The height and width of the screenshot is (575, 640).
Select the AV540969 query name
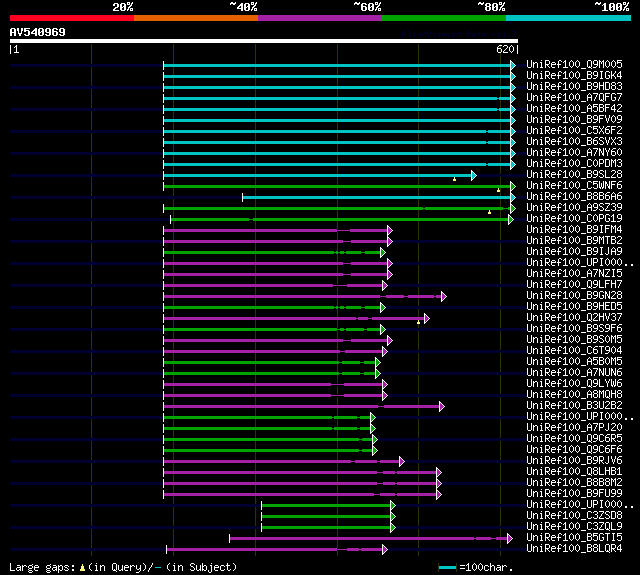point(38,32)
